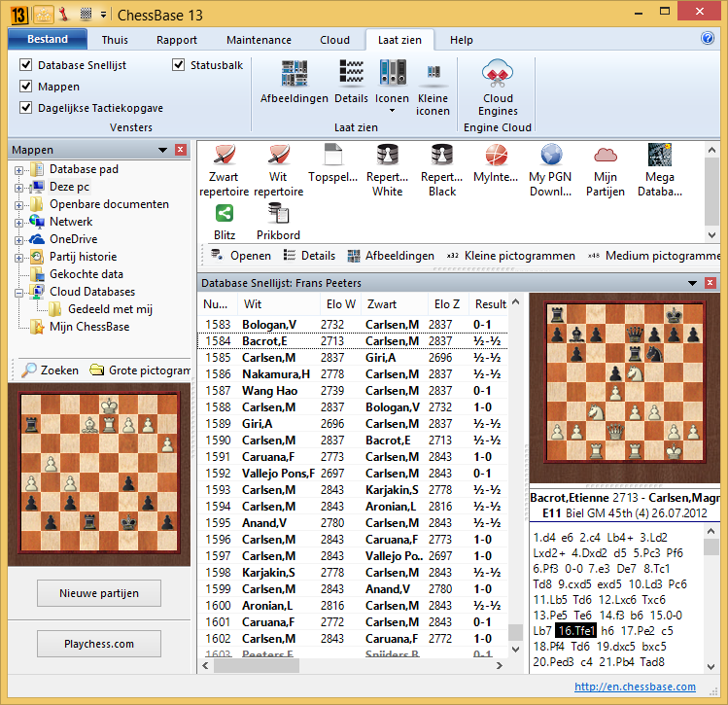Screen dimensions: 728x705
Task: Expand Database pad tree node
Action: [18, 170]
